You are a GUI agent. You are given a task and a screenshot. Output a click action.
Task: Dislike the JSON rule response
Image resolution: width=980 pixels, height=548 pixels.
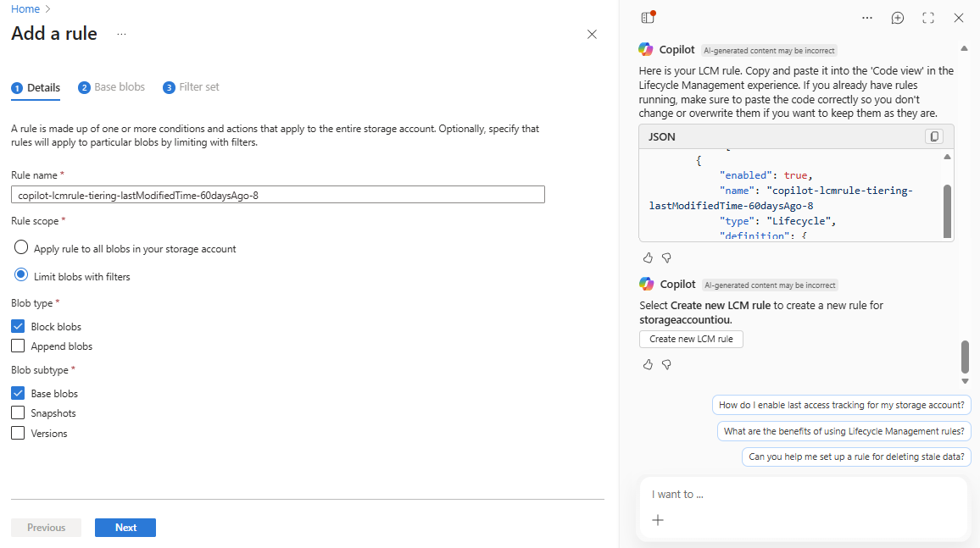tap(666, 257)
